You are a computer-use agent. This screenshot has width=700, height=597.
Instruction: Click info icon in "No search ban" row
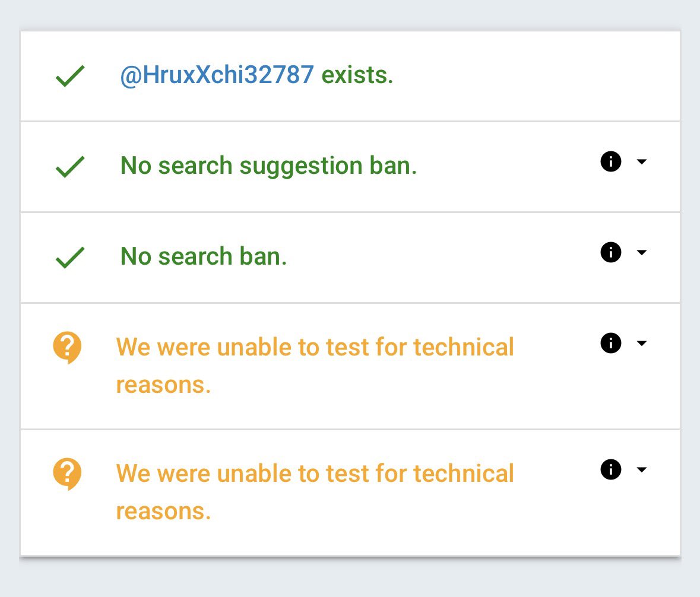click(x=611, y=252)
